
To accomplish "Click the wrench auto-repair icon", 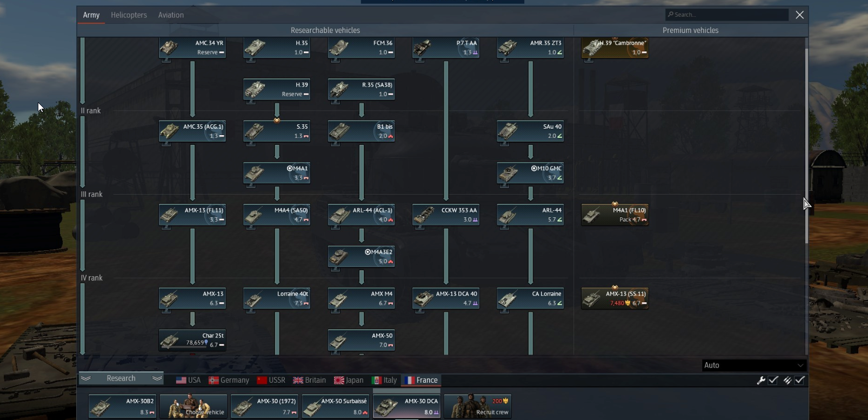I will tap(761, 381).
